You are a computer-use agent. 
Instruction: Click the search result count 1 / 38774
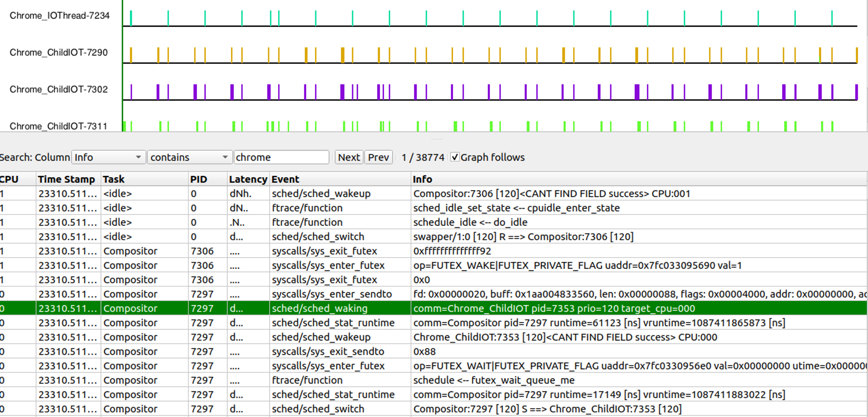(x=423, y=157)
